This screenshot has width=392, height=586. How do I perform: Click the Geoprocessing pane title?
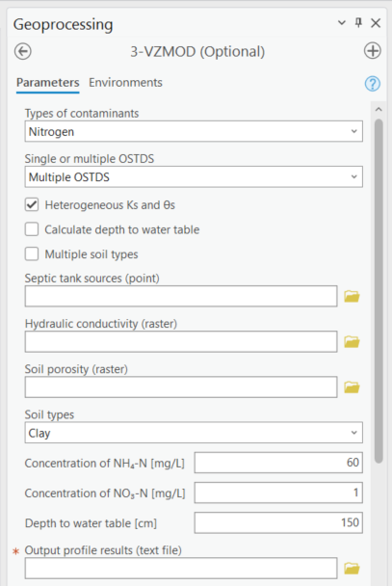[64, 25]
